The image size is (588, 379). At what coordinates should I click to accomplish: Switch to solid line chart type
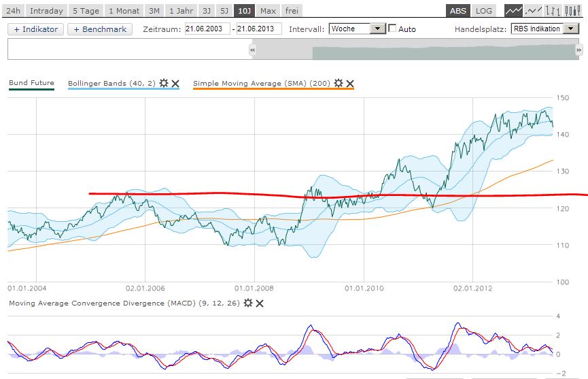(x=514, y=11)
